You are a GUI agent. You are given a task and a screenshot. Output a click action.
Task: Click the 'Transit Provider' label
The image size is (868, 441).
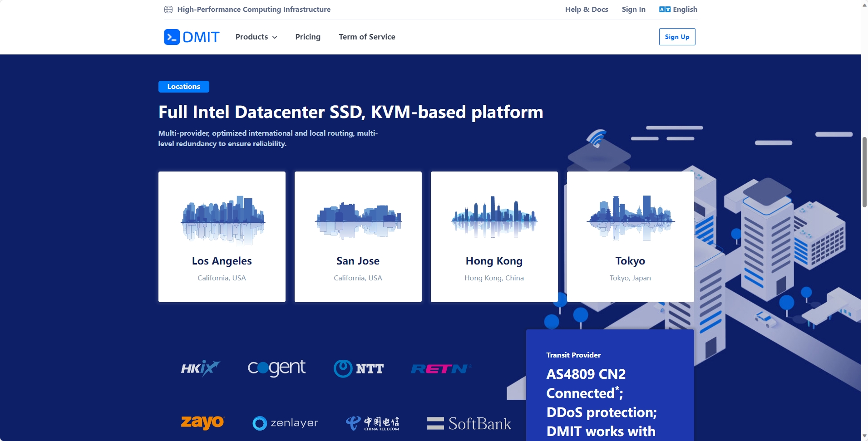(573, 355)
